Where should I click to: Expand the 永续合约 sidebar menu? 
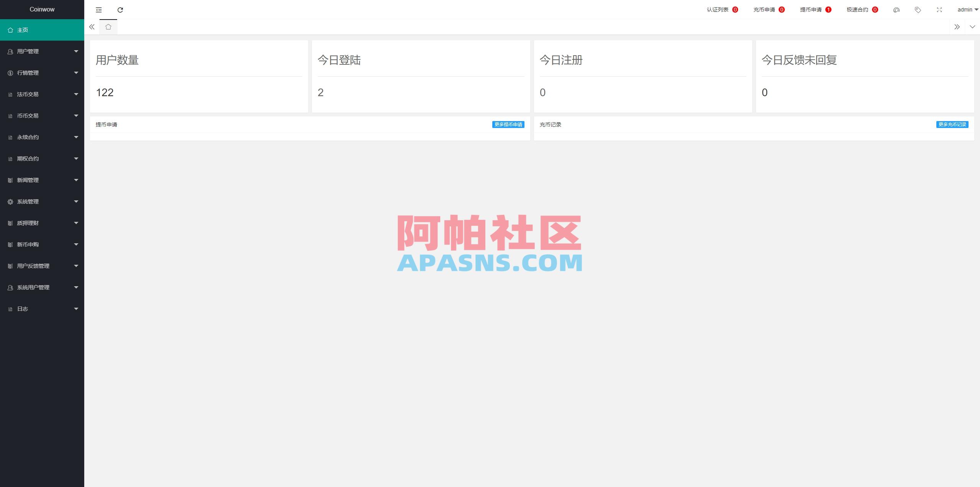[42, 137]
